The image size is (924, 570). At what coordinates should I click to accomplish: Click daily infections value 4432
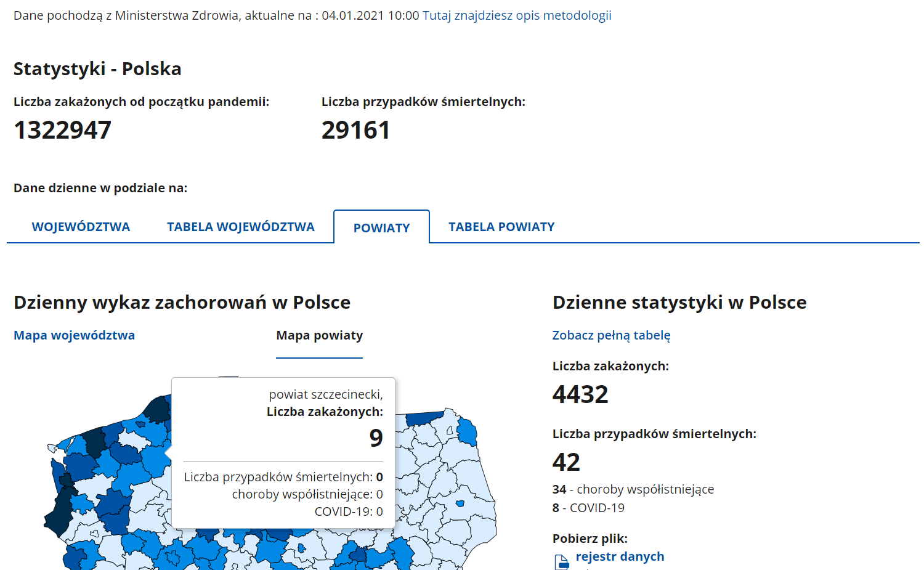[x=580, y=394]
